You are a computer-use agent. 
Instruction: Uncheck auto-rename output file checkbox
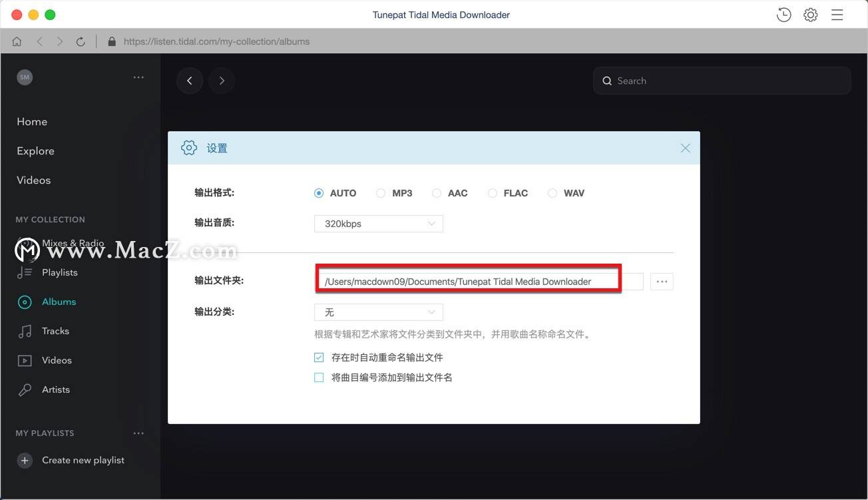pyautogui.click(x=319, y=358)
